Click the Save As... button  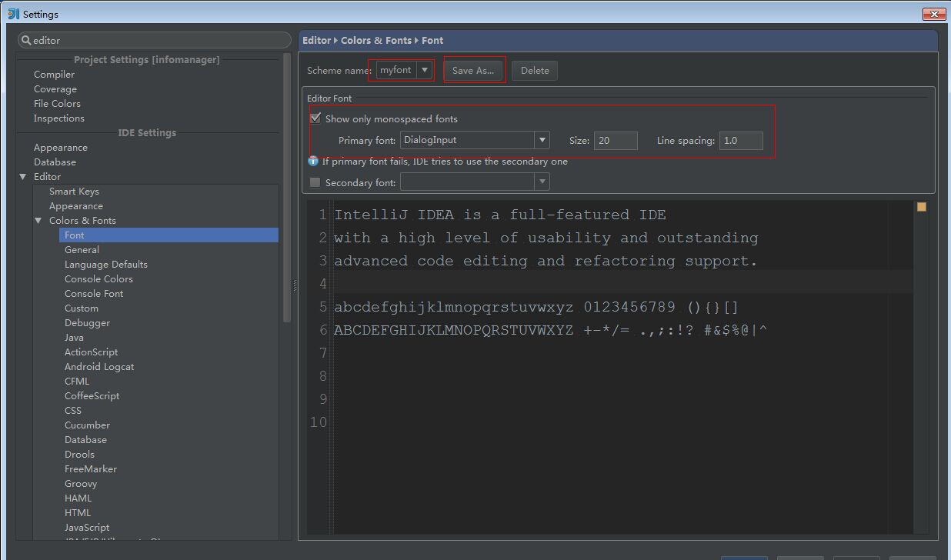473,70
